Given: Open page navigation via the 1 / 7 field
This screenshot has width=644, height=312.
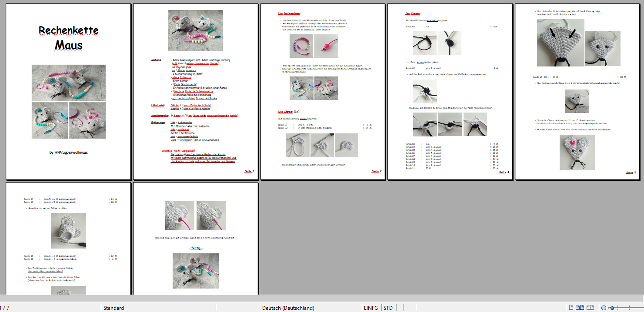Looking at the screenshot, I should tap(4, 308).
